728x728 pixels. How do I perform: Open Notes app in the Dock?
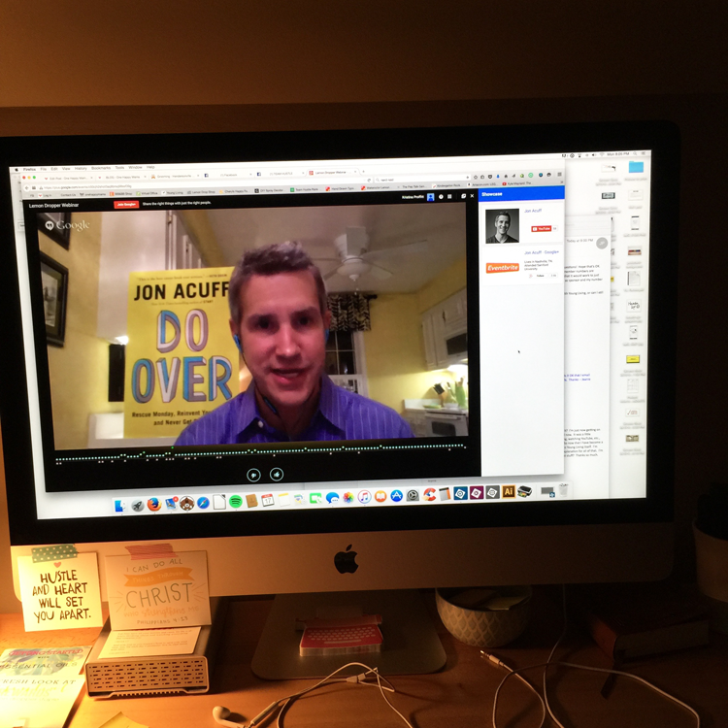click(x=283, y=500)
